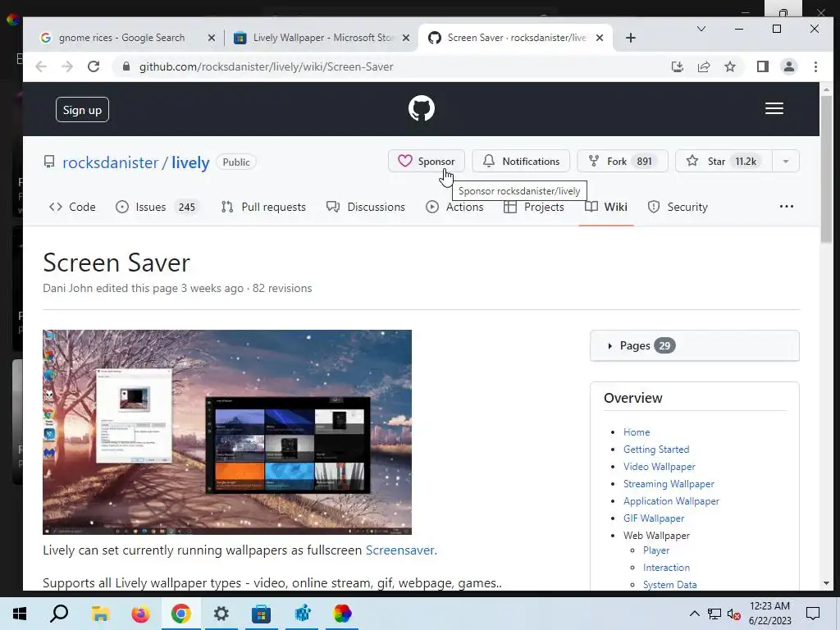Click the github.com address bar URL
The width and height of the screenshot is (840, 630).
[267, 66]
